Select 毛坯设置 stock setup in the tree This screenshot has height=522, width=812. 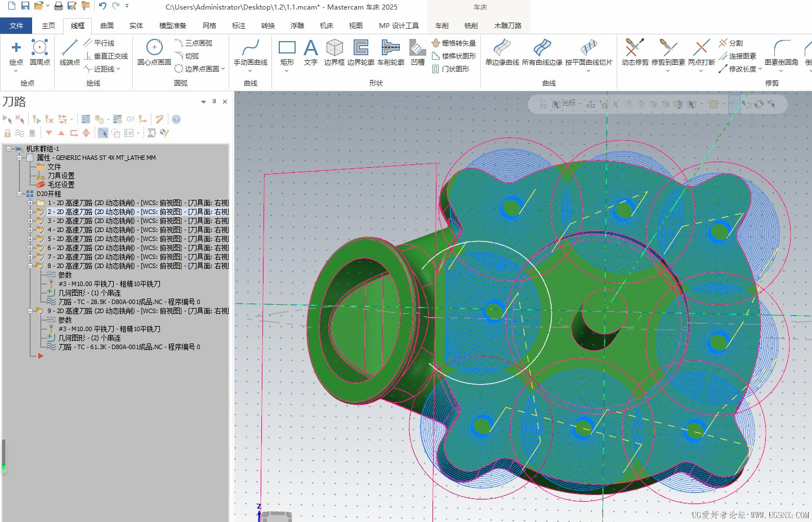pos(61,185)
